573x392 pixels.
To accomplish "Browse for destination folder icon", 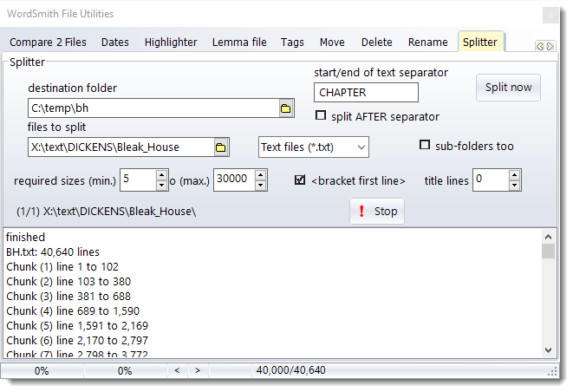I will tap(286, 108).
